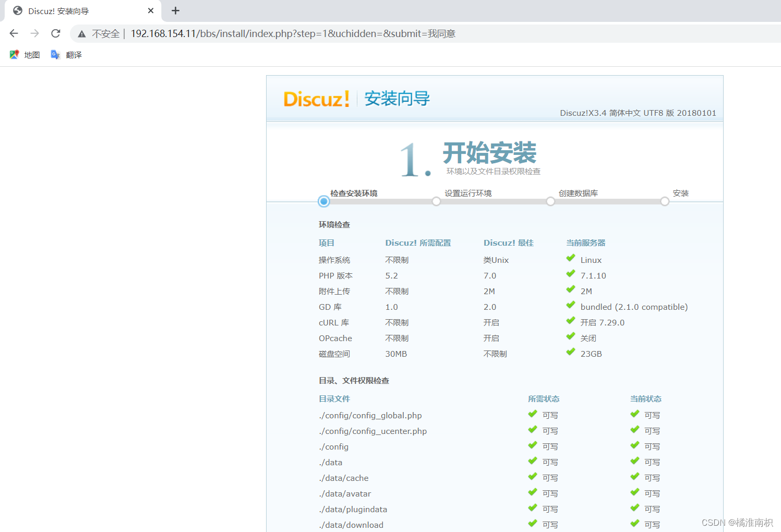Click the 开始安装 heading
781x532 pixels.
coord(489,153)
